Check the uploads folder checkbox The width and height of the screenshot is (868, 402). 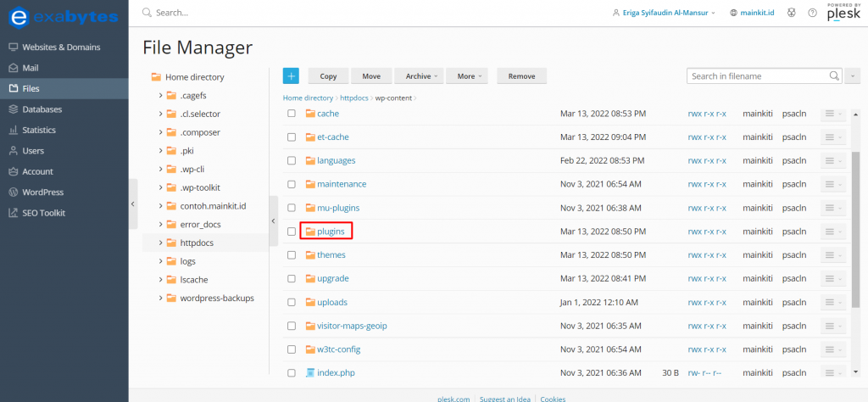292,302
